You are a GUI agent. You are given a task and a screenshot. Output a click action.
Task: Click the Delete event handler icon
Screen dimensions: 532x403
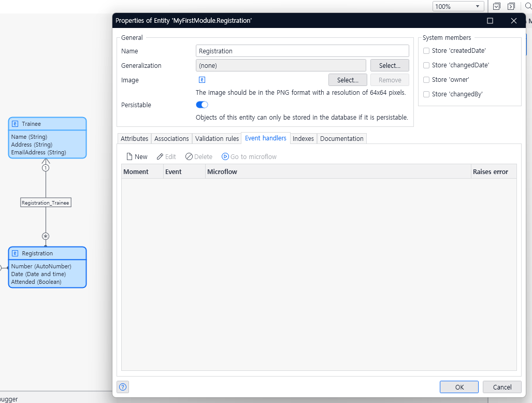(189, 157)
